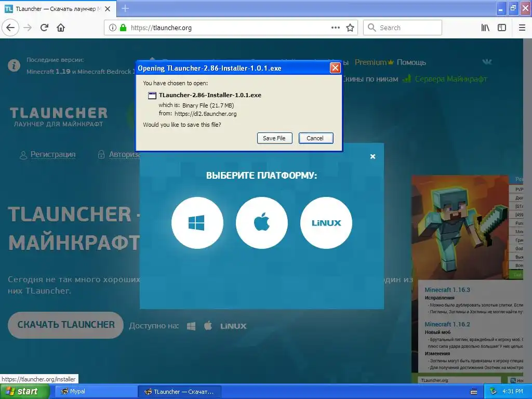
Task: Close the TLauncher browser tab
Action: [108, 9]
